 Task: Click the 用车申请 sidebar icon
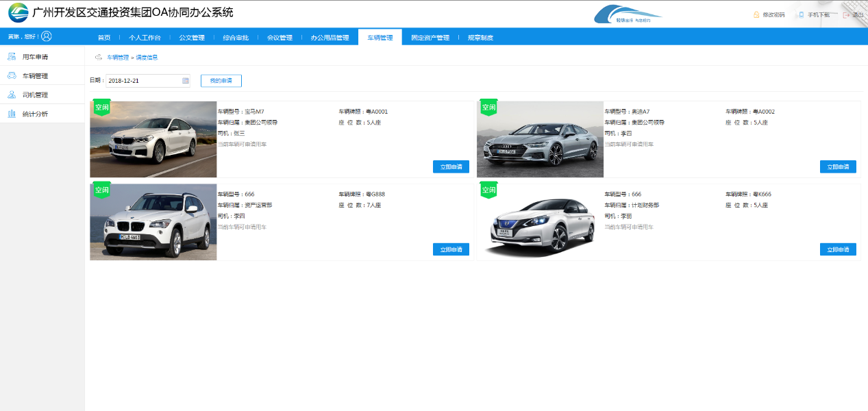pyautogui.click(x=12, y=56)
